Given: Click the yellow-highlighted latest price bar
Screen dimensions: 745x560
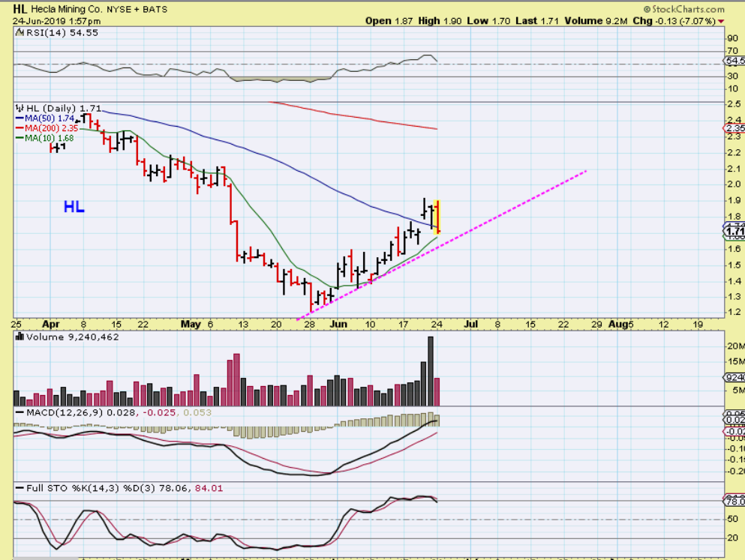Looking at the screenshot, I should click(x=437, y=217).
